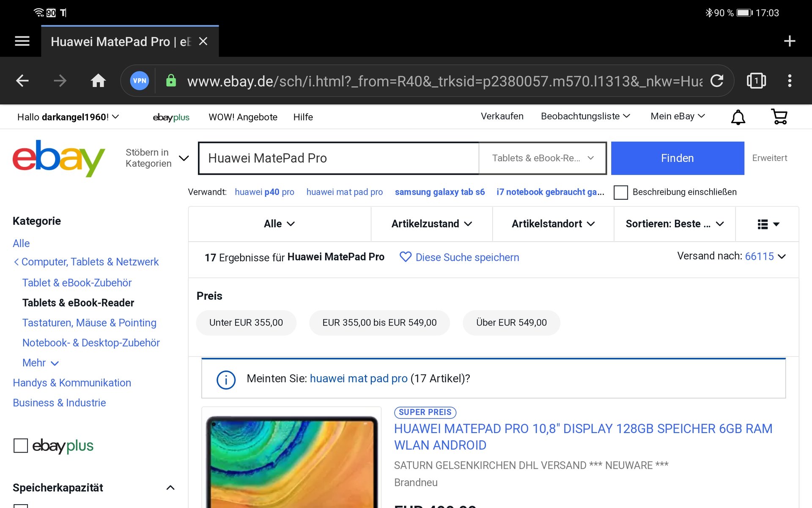
Task: Expand Mehr categories in sidebar
Action: click(41, 363)
